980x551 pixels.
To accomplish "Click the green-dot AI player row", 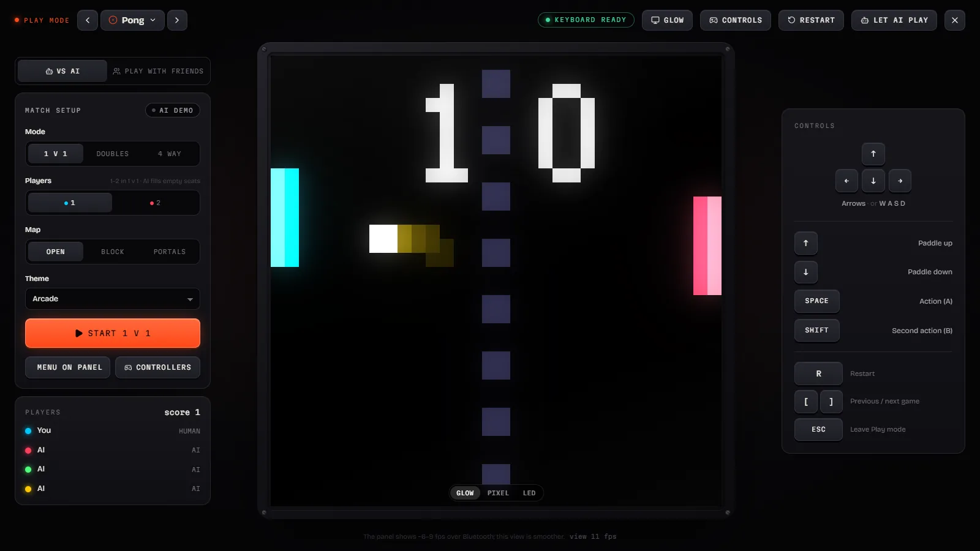I will tap(113, 469).
